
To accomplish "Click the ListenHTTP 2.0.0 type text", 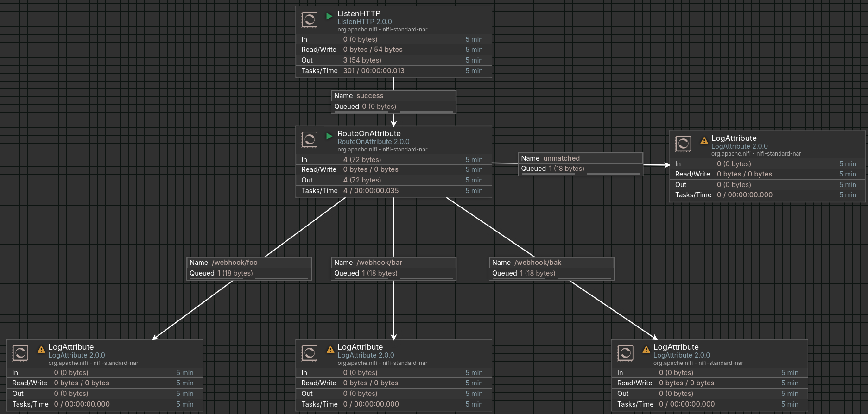I will pos(364,22).
